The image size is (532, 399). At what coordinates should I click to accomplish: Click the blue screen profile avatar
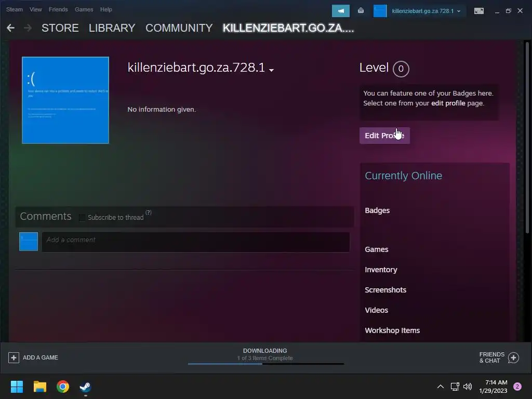pyautogui.click(x=65, y=100)
